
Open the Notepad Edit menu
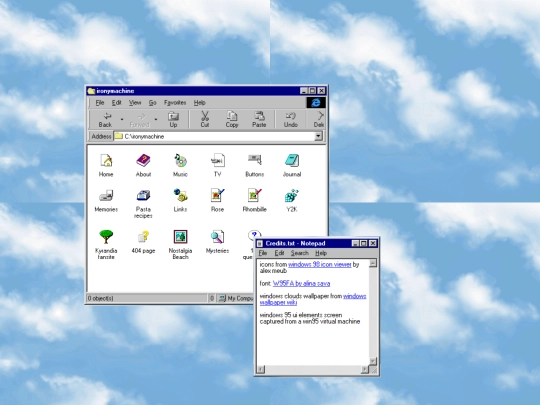279,253
